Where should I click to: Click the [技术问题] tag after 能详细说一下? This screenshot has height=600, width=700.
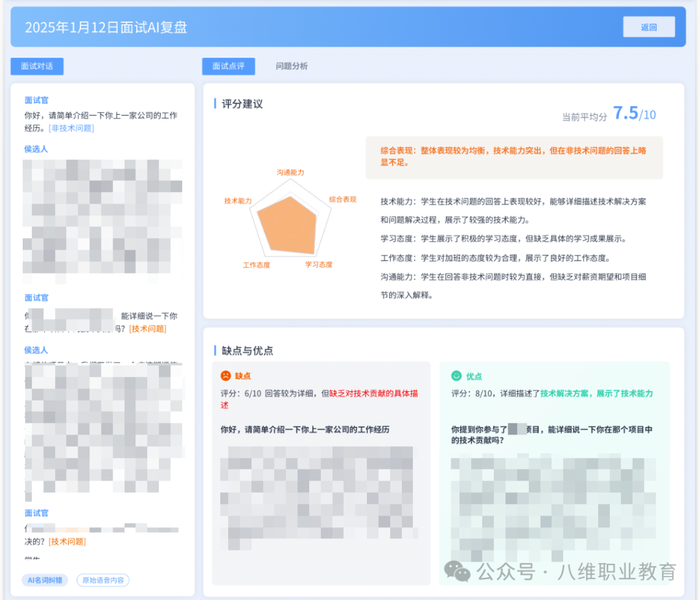pyautogui.click(x=148, y=329)
